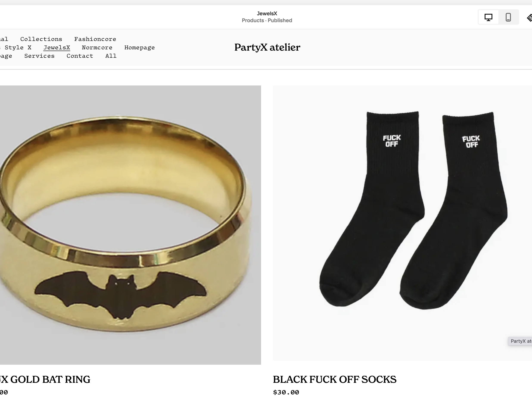532x400 pixels.
Task: Click the BLACK FUCK OFF SOCKS title
Action: 334,380
